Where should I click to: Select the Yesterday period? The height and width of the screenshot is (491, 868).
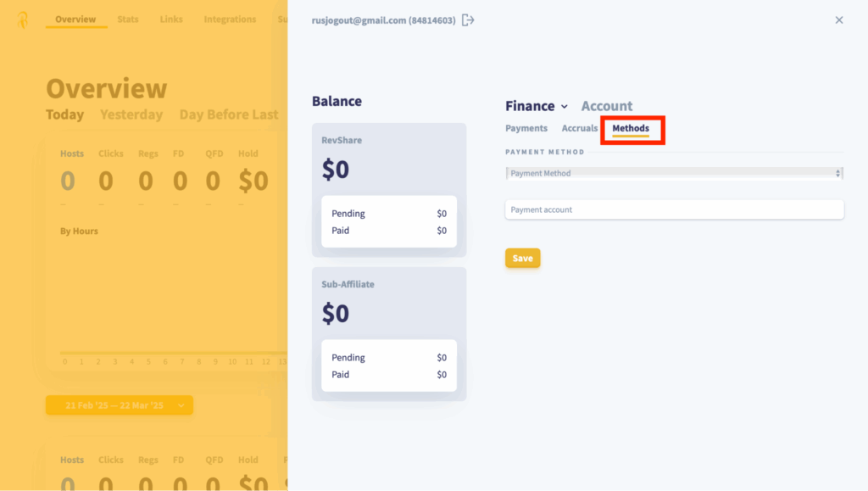coord(131,114)
